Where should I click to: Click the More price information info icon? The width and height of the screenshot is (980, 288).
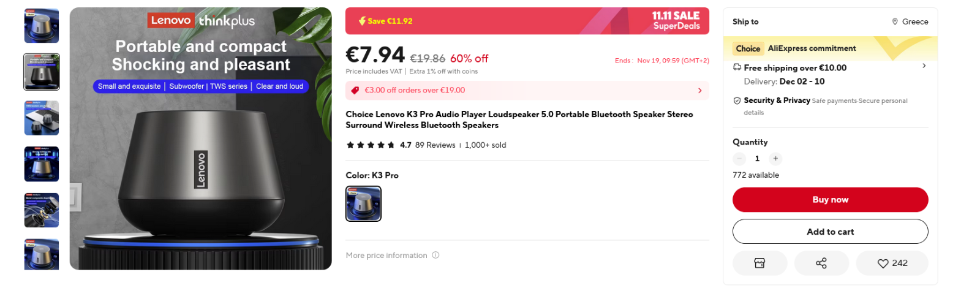(435, 255)
